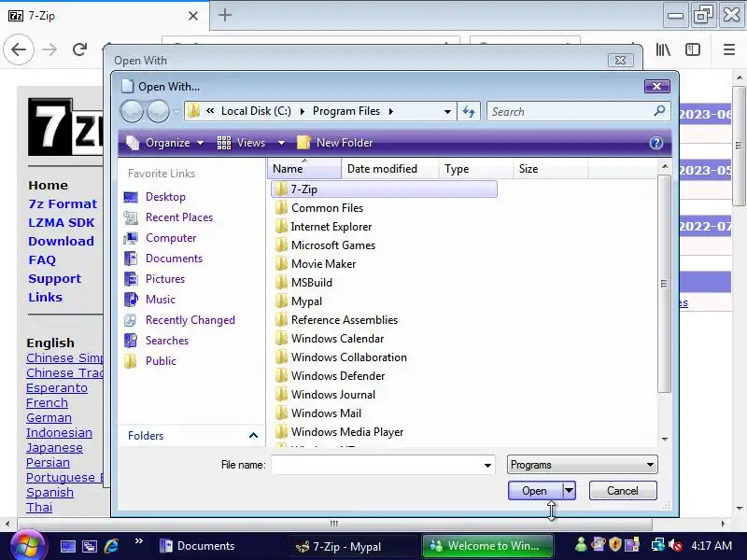Click the File name input field

pyautogui.click(x=378, y=465)
